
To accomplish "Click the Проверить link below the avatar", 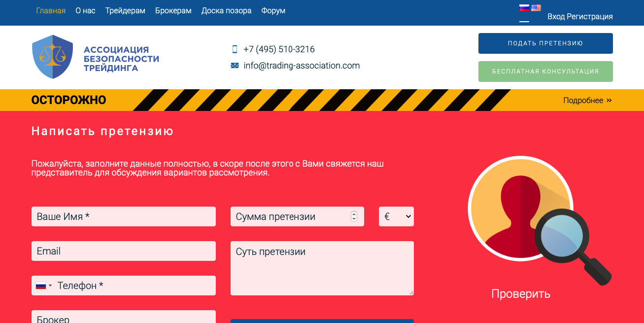I will (x=520, y=294).
